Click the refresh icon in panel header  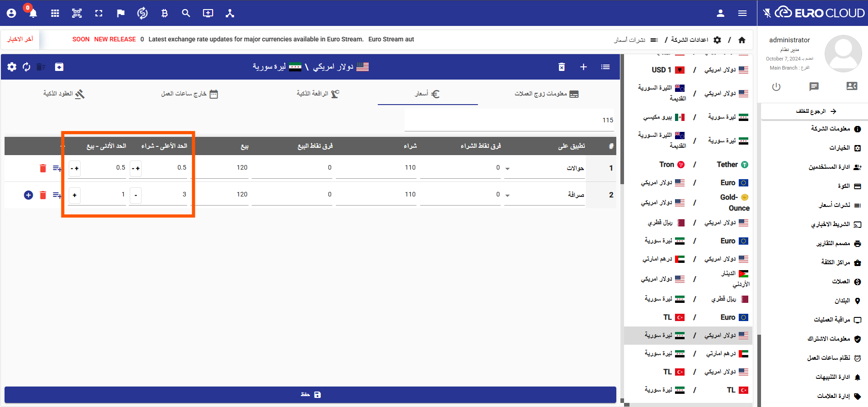pyautogui.click(x=26, y=67)
